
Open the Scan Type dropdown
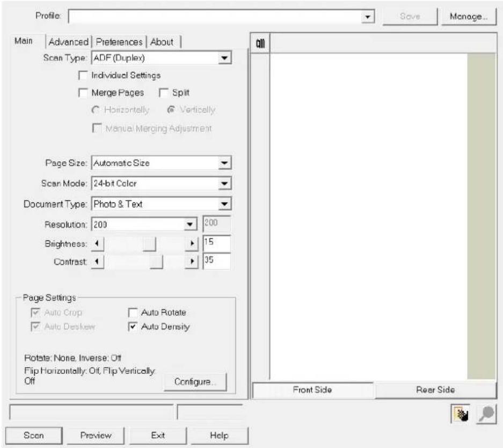(224, 58)
